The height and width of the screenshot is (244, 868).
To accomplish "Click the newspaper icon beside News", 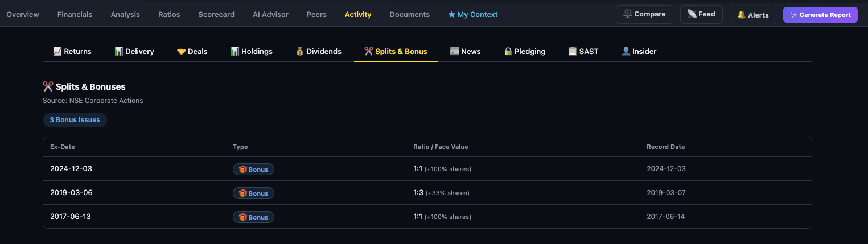I will click(455, 51).
